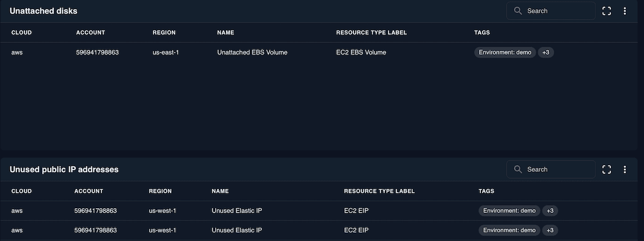Screen dimensions: 644x241
Task: Open the Unattached disks kebab options menu
Action: (x=625, y=11)
